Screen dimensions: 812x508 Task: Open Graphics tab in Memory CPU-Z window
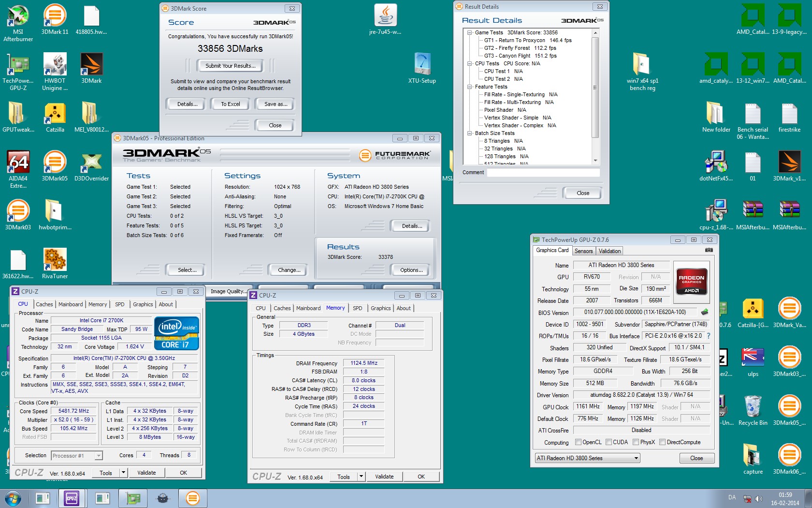(x=380, y=308)
